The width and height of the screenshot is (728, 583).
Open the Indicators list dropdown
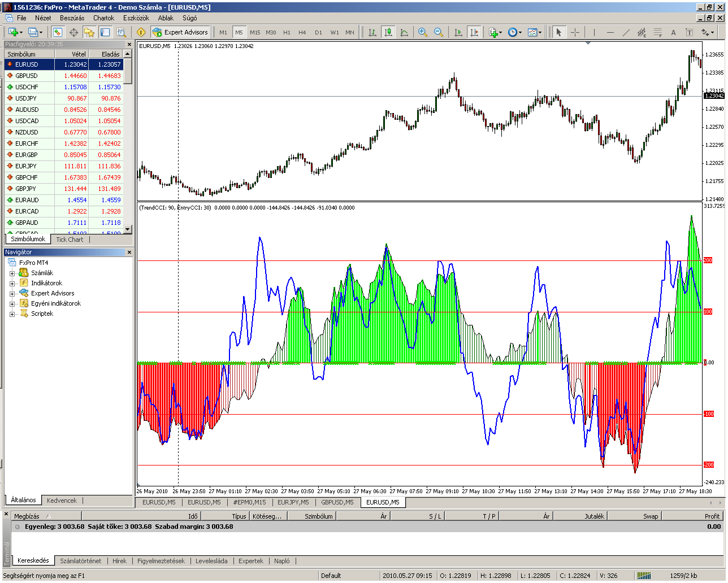click(495, 32)
